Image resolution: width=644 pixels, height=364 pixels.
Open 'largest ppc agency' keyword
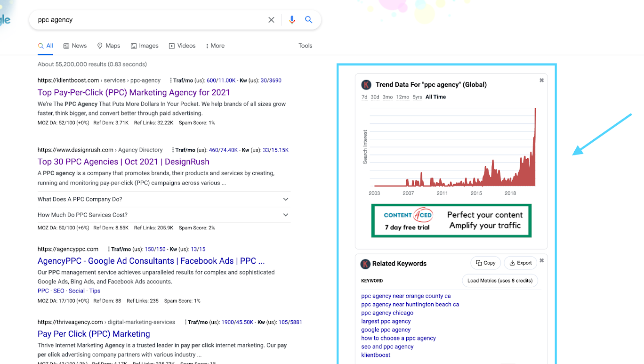click(386, 322)
